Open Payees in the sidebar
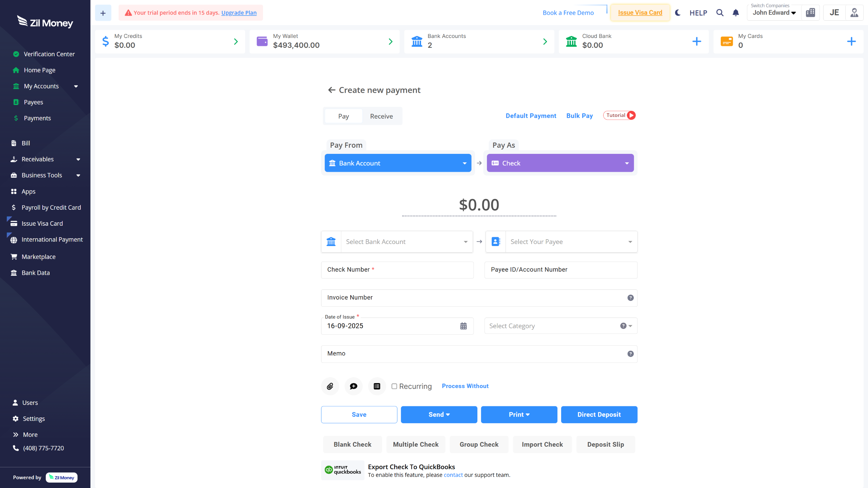The image size is (868, 488). 33,102
